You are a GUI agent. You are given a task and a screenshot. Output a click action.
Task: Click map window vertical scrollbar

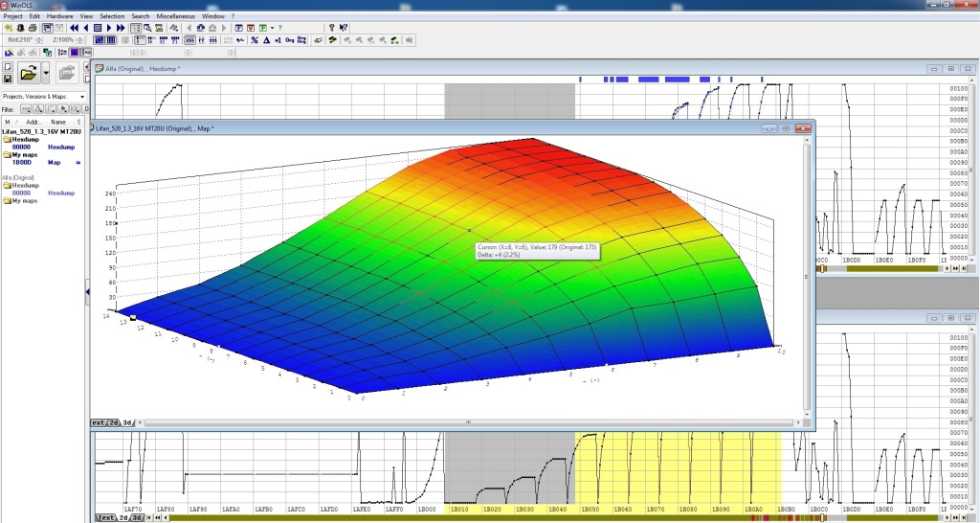807,275
